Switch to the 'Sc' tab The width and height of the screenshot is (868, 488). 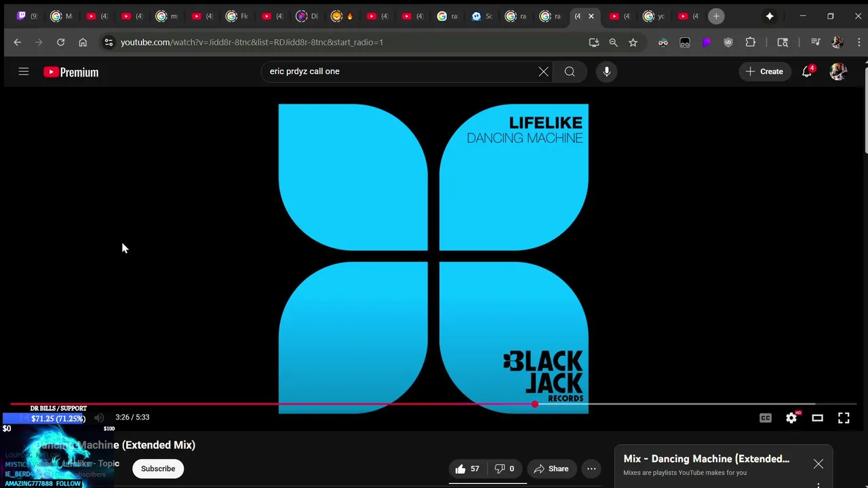click(481, 16)
